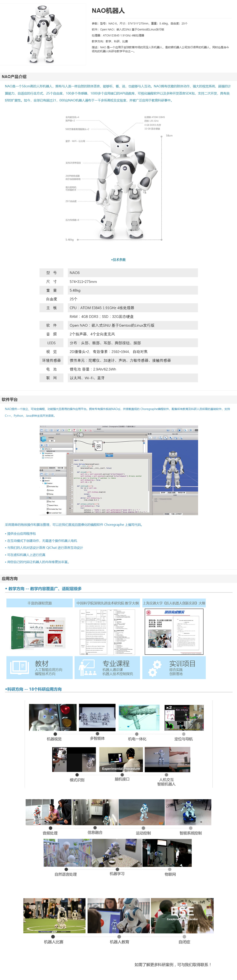Click the open-book icon beside 教材

click(x=20, y=667)
